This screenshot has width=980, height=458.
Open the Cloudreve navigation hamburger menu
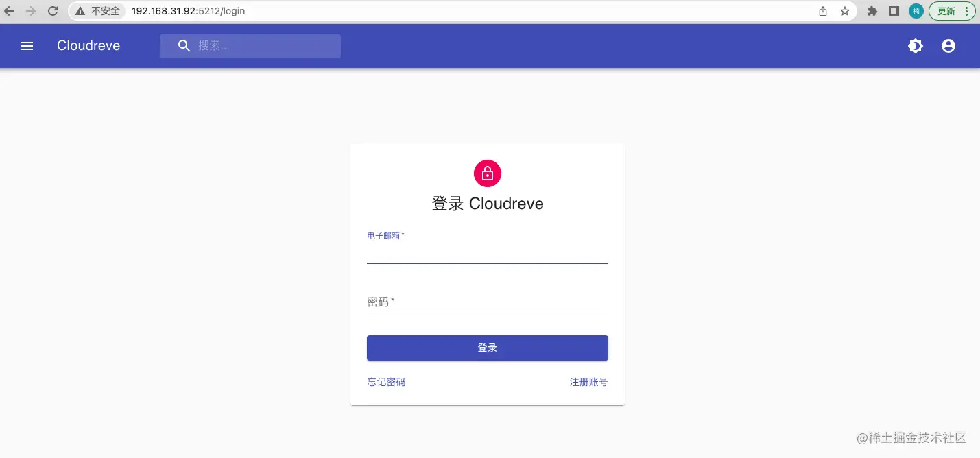26,45
